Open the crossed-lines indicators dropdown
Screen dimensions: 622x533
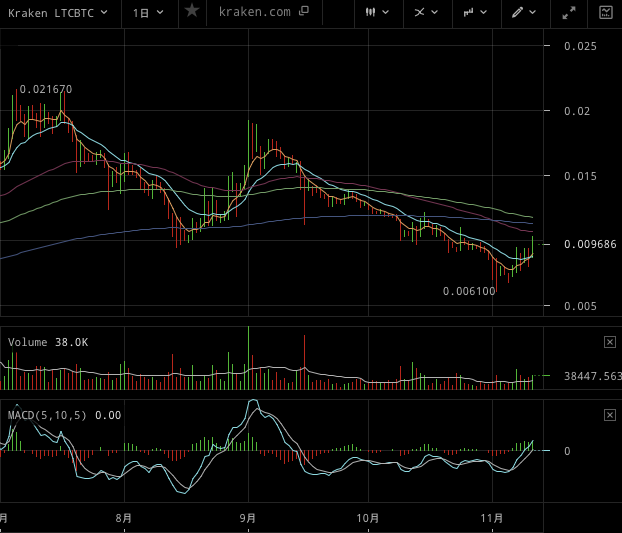pos(426,13)
